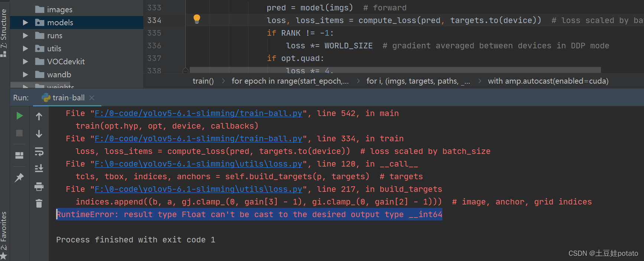Toggle soft-wrap in Run console
The height and width of the screenshot is (261, 644).
(x=39, y=151)
